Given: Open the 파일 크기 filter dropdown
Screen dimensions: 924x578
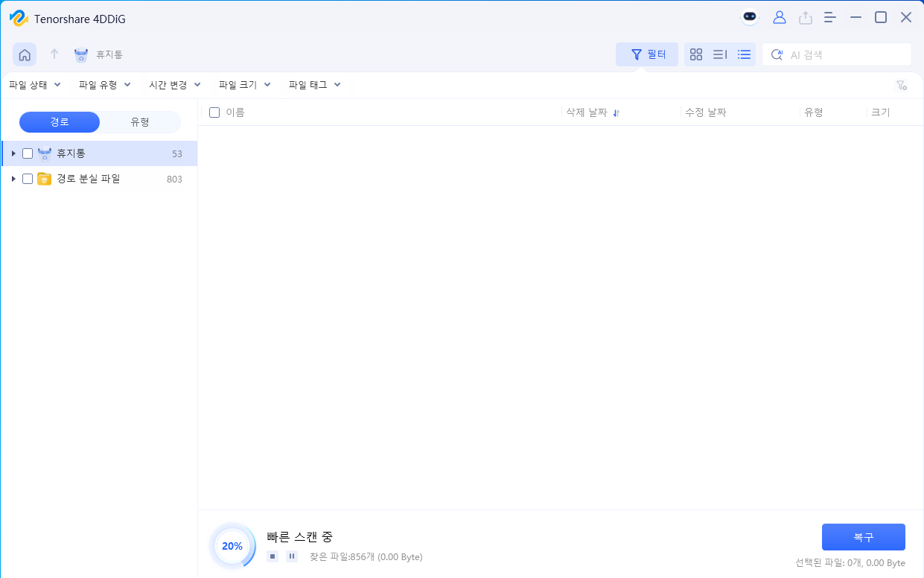Looking at the screenshot, I should coord(245,85).
